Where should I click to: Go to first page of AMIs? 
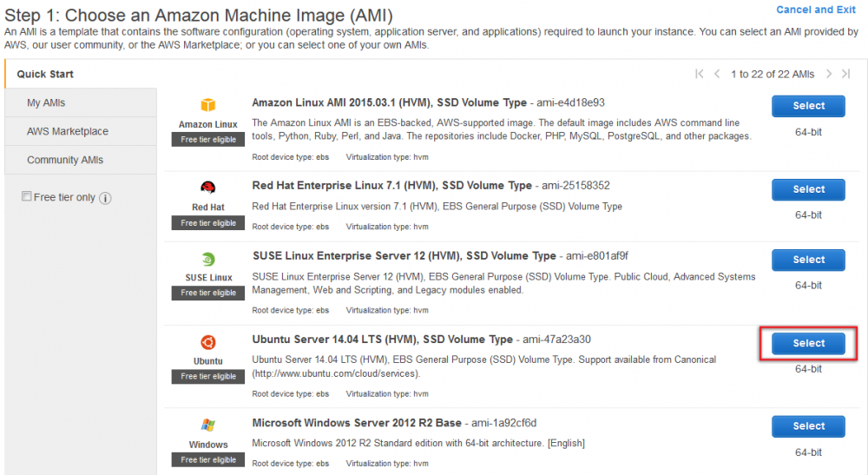[699, 74]
